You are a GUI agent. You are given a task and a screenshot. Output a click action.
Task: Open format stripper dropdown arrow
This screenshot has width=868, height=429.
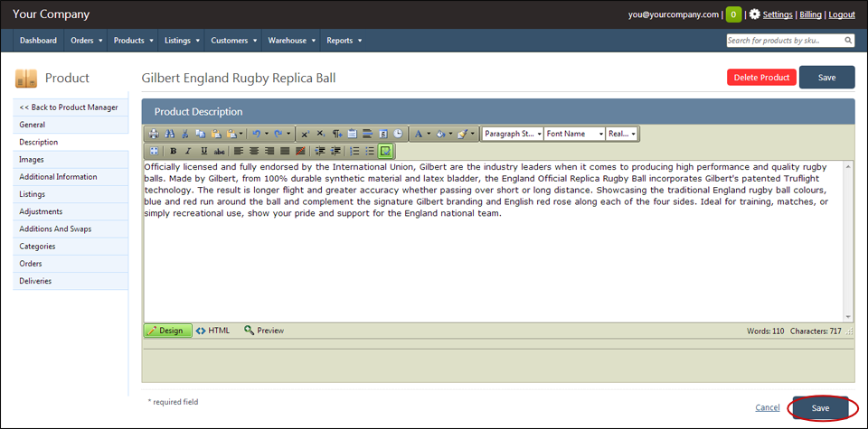click(472, 134)
